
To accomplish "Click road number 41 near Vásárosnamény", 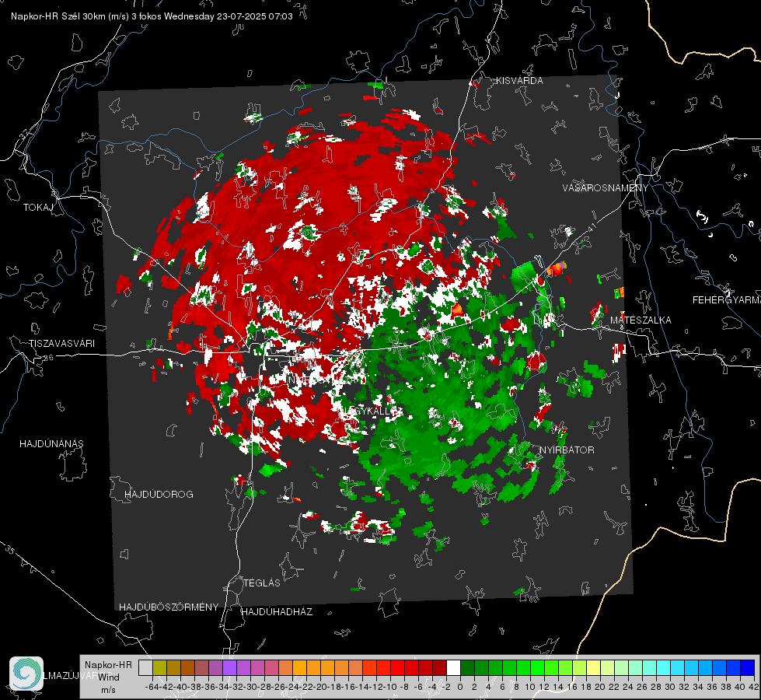I will [x=591, y=228].
